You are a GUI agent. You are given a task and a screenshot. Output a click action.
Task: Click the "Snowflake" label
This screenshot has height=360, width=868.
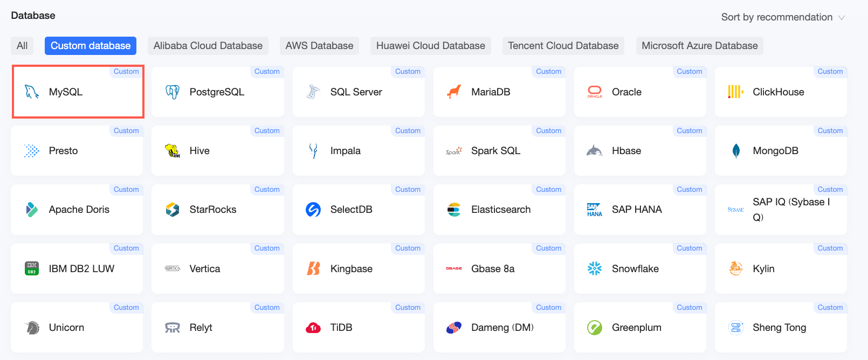[x=635, y=268]
